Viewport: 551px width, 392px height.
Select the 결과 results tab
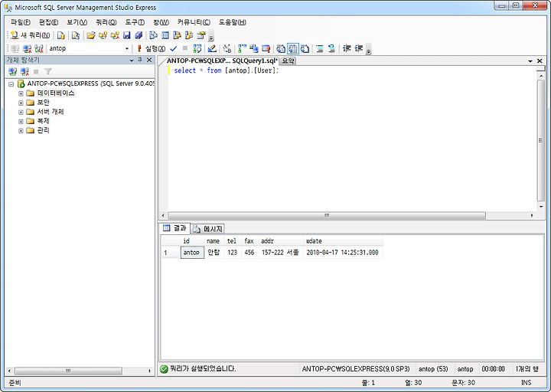[x=175, y=228]
